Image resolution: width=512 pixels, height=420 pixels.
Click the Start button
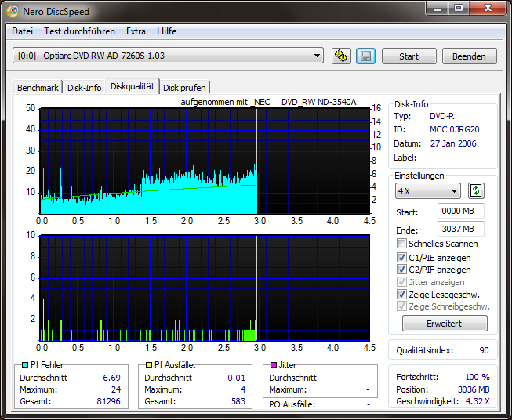pyautogui.click(x=409, y=56)
